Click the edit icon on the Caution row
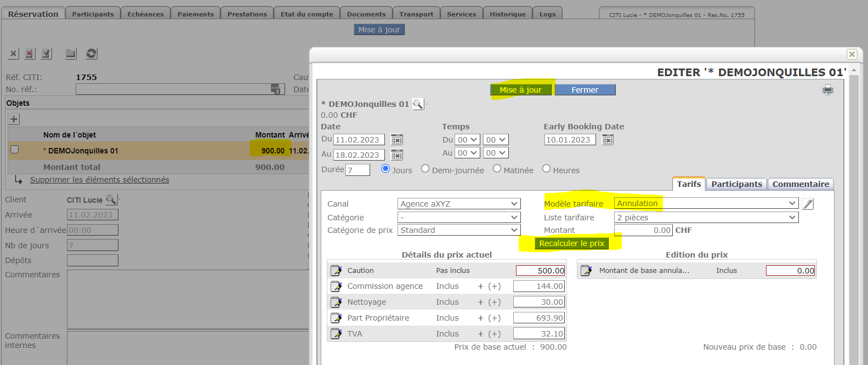 click(336, 271)
